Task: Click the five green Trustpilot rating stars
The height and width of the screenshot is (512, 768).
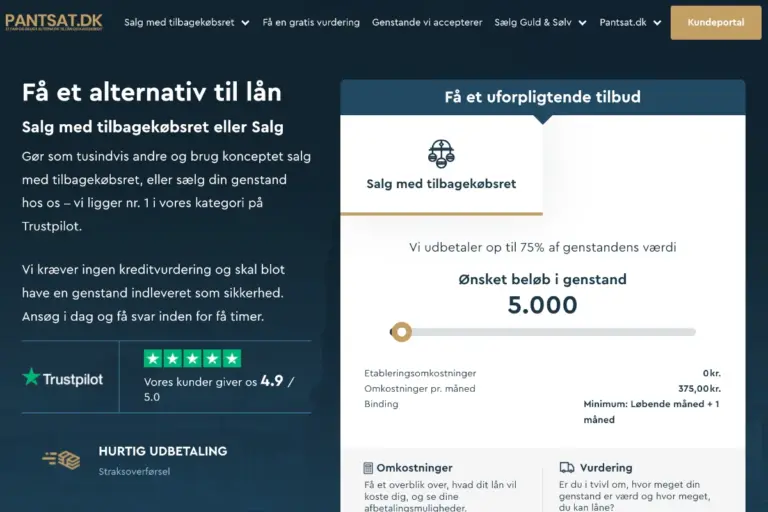Action: tap(192, 359)
